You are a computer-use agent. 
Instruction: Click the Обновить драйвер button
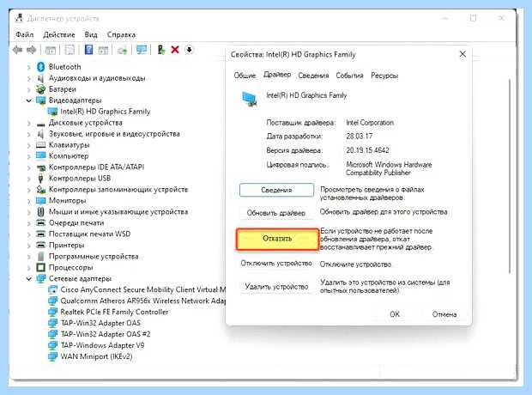pos(276,213)
